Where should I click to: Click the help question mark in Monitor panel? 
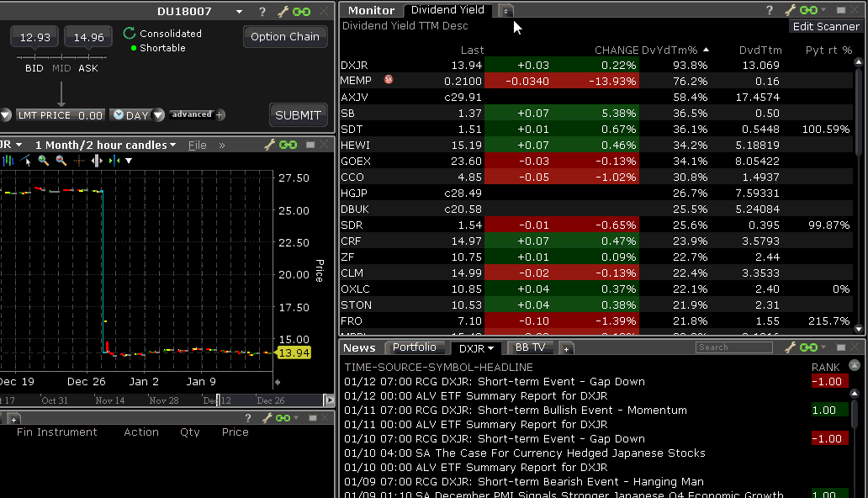tap(769, 10)
